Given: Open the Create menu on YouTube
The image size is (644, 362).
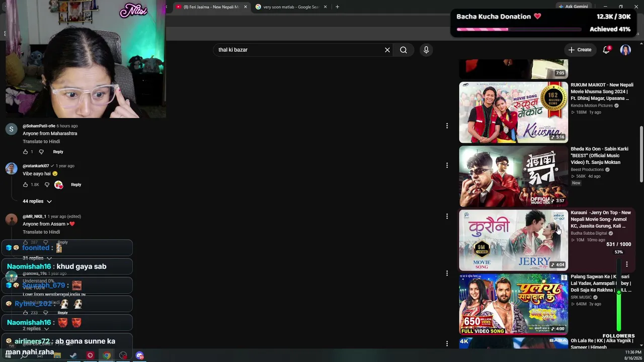Looking at the screenshot, I should click(580, 50).
